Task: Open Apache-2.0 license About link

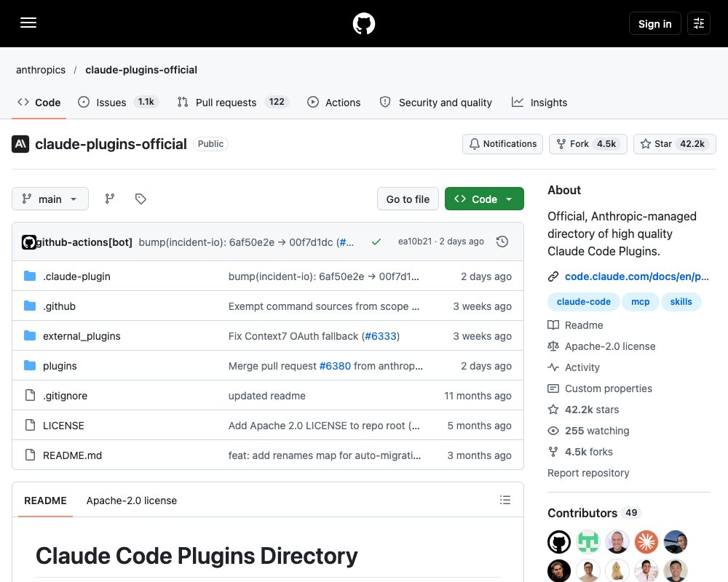Action: pos(601,346)
